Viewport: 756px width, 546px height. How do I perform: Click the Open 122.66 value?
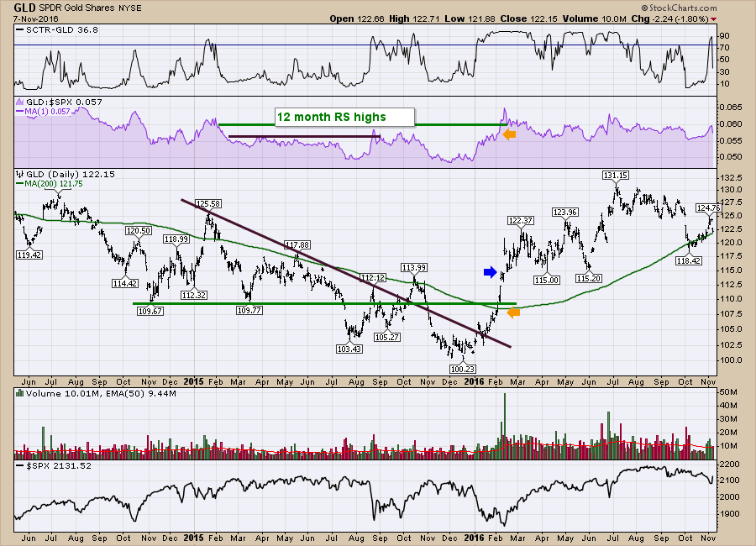(357, 18)
